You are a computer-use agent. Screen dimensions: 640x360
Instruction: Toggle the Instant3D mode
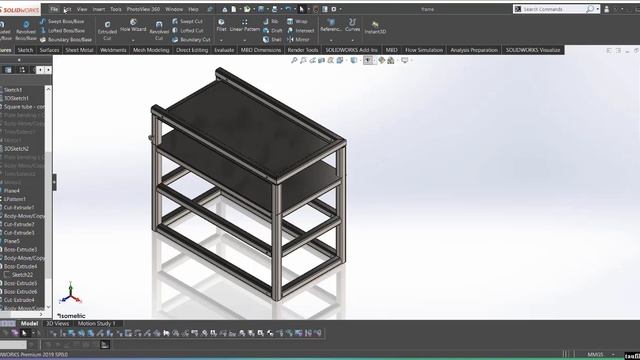[375, 27]
